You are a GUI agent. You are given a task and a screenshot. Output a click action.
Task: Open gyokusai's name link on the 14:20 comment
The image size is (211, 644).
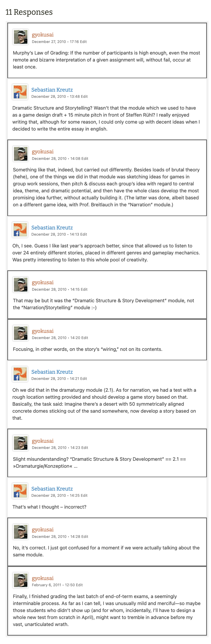[x=43, y=331]
